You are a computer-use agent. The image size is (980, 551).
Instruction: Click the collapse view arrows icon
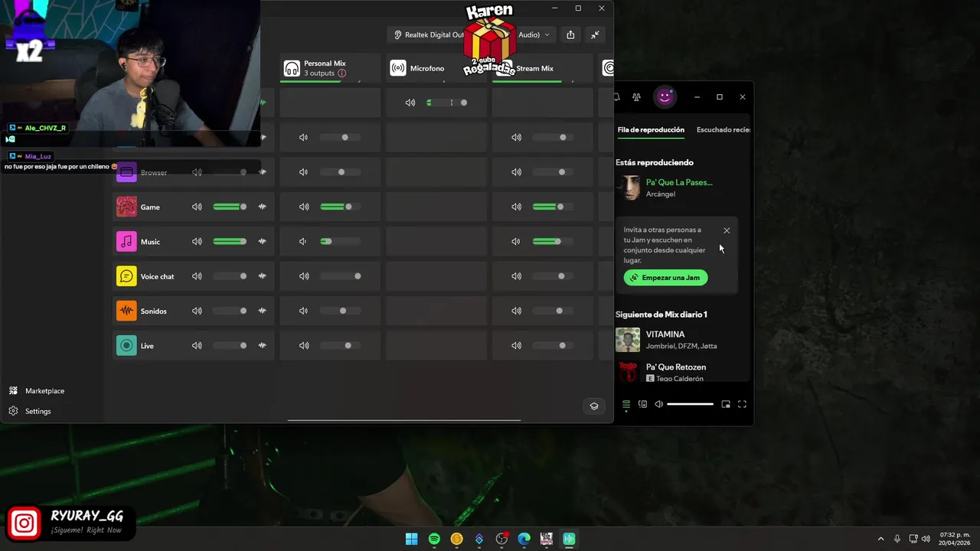pyautogui.click(x=595, y=34)
